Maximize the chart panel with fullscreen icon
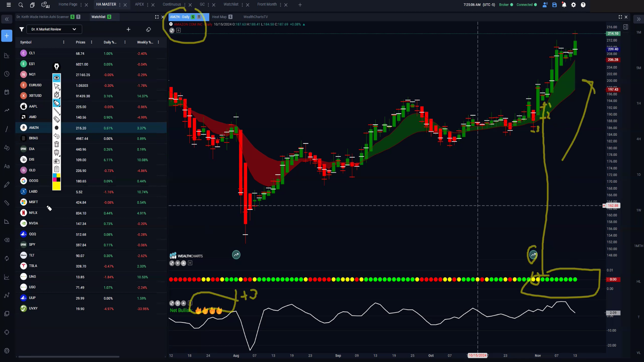 (620, 17)
